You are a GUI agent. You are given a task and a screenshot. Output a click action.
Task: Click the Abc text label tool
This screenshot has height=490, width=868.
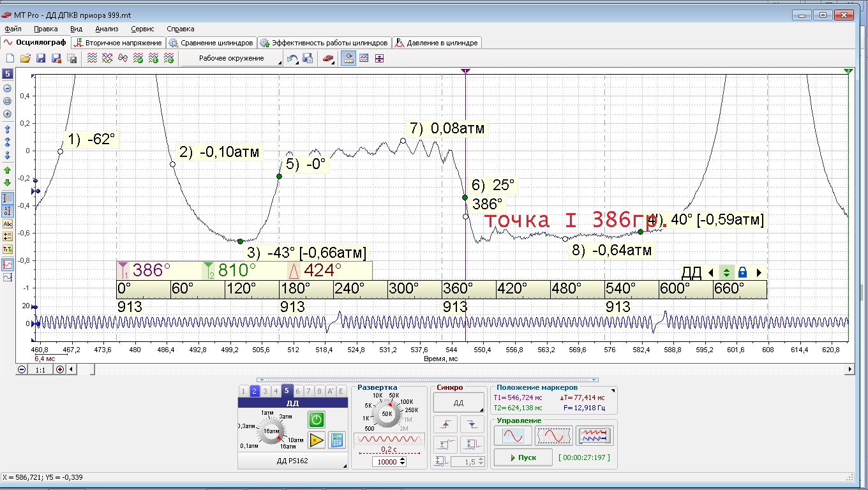coord(8,224)
